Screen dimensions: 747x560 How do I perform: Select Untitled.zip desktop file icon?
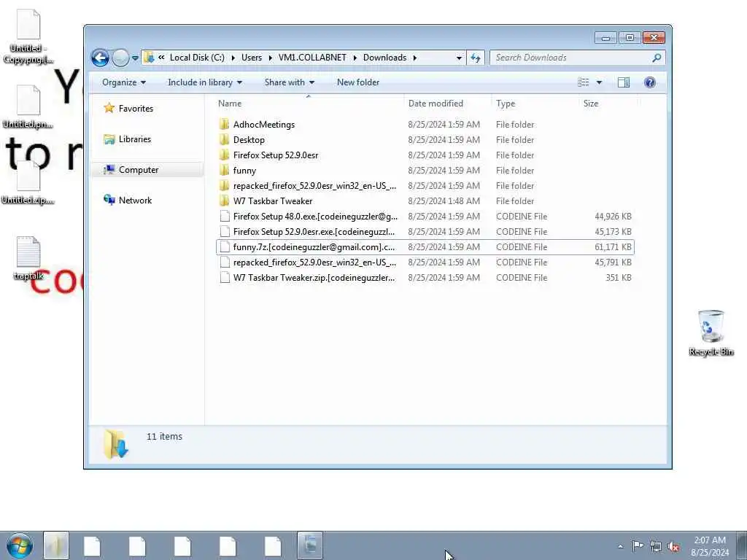click(x=28, y=183)
